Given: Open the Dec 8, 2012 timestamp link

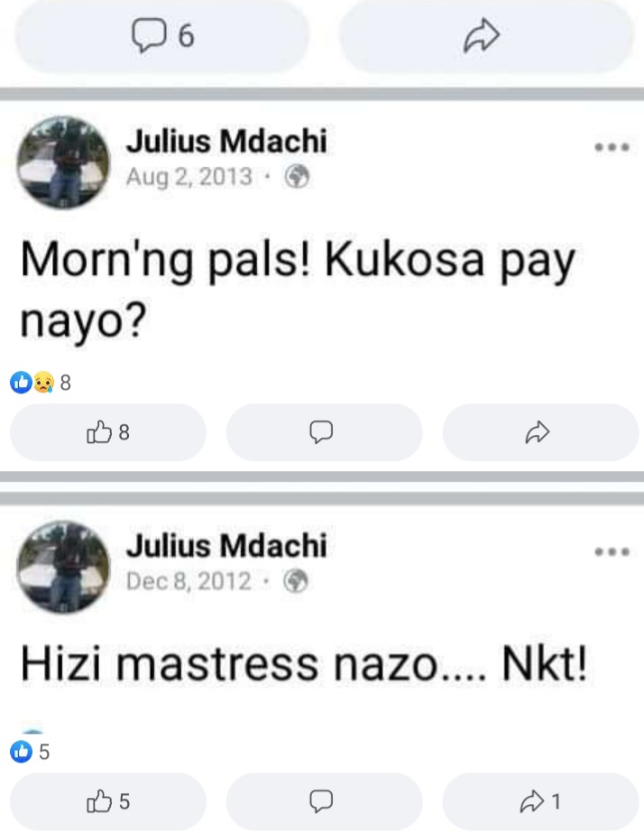Looking at the screenshot, I should click(x=189, y=580).
